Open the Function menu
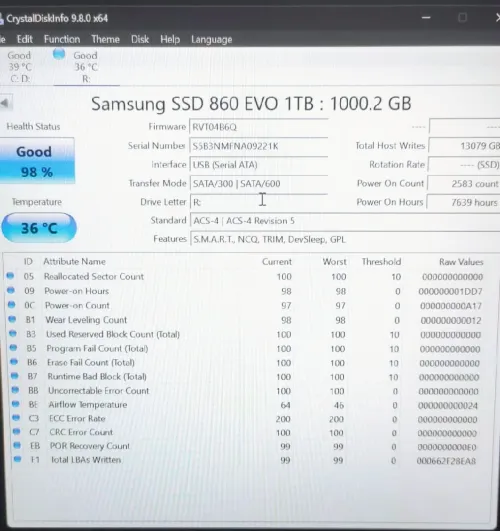 [x=62, y=39]
